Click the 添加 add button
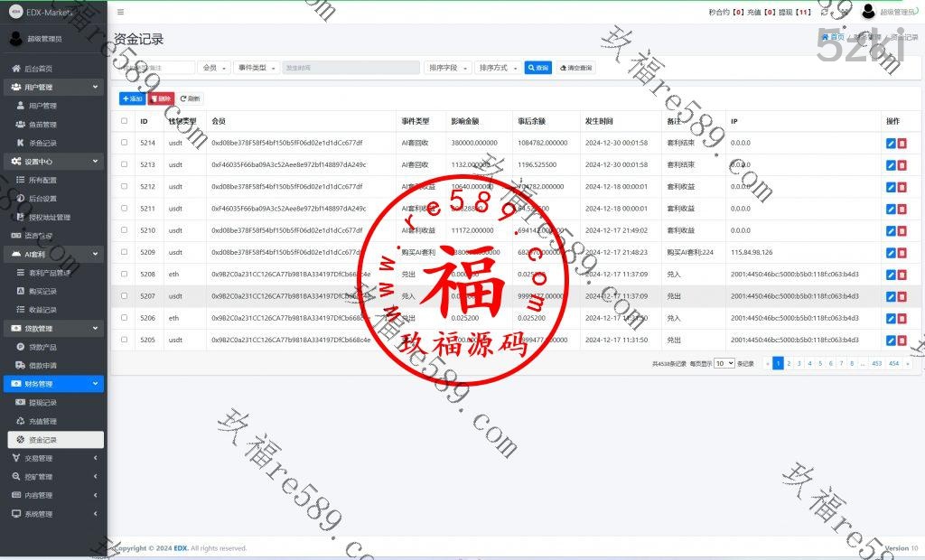The width and height of the screenshot is (925, 560). (x=132, y=98)
